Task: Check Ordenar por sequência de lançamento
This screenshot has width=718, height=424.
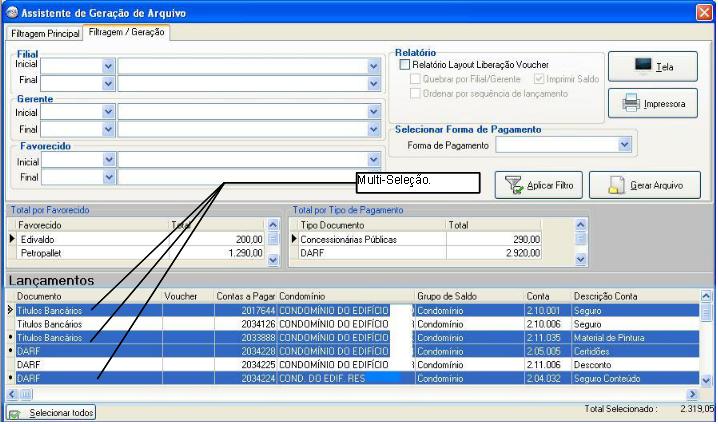Action: (416, 93)
